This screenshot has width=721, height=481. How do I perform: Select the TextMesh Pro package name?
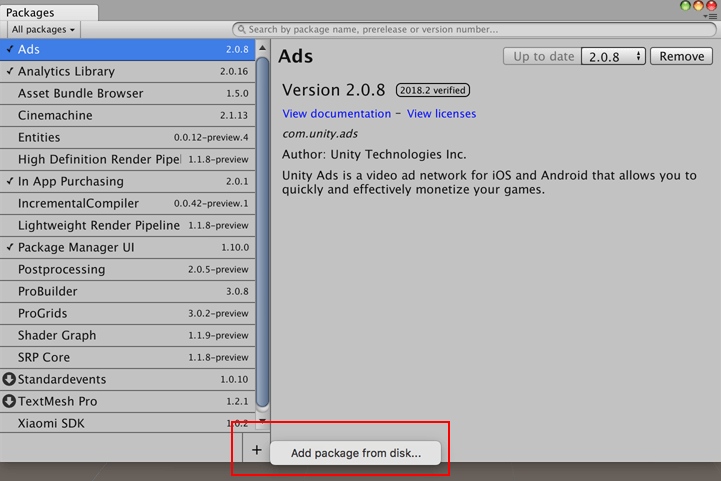[57, 401]
